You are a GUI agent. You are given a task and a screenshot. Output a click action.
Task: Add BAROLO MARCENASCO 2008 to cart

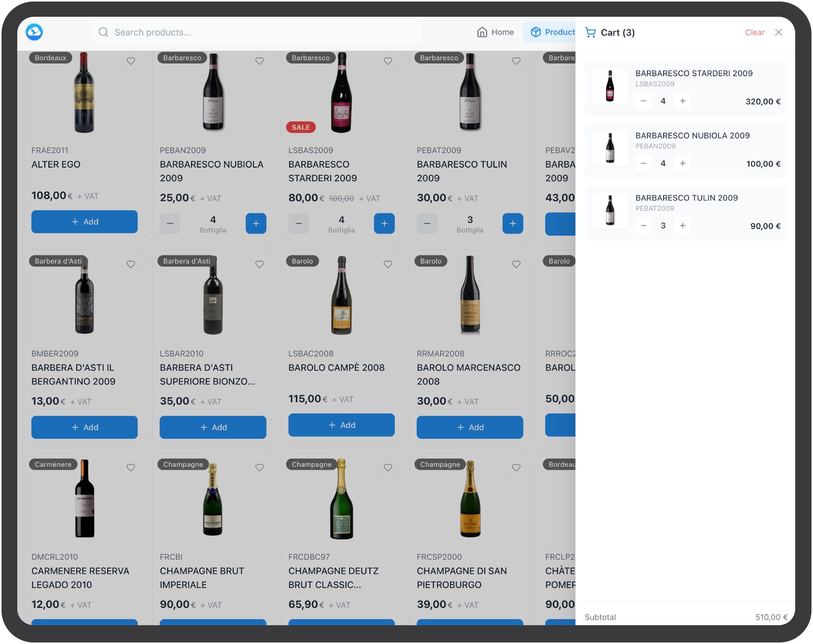tap(470, 427)
